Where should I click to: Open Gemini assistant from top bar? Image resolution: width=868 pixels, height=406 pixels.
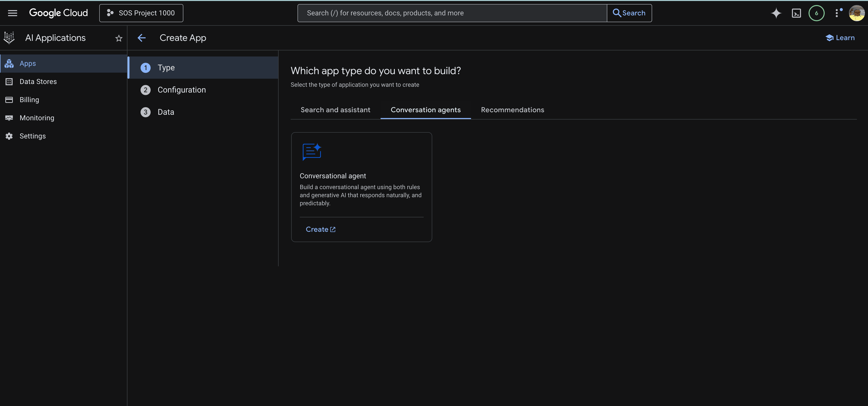point(776,13)
